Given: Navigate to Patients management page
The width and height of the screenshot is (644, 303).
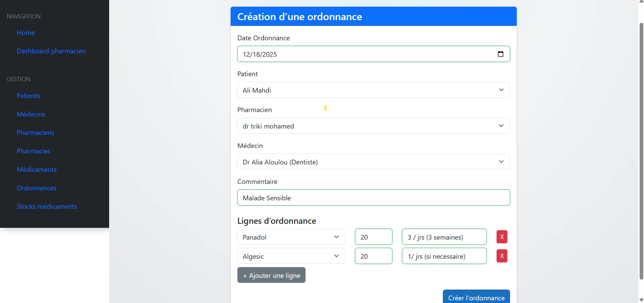Looking at the screenshot, I should (x=28, y=96).
